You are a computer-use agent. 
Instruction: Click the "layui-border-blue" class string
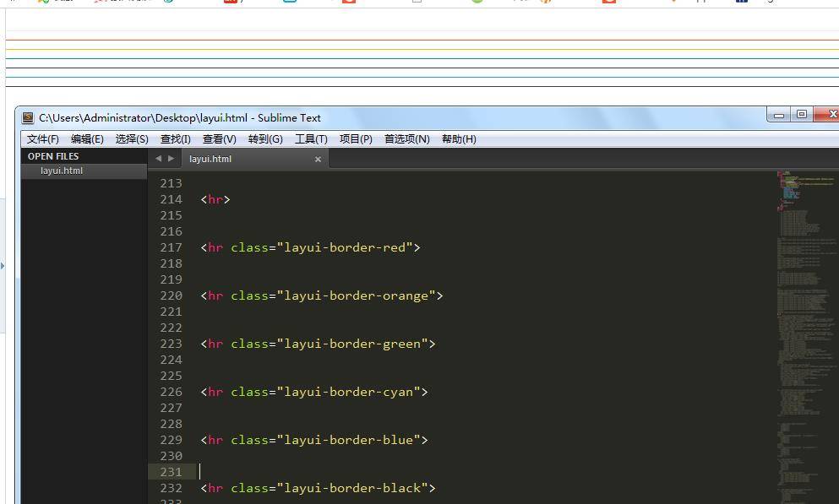pyautogui.click(x=348, y=440)
